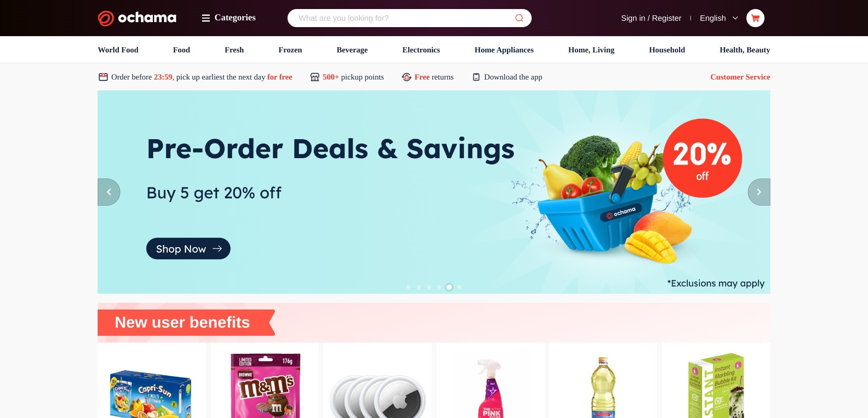Click the Free returns icon
This screenshot has width=868, height=418.
click(x=406, y=77)
